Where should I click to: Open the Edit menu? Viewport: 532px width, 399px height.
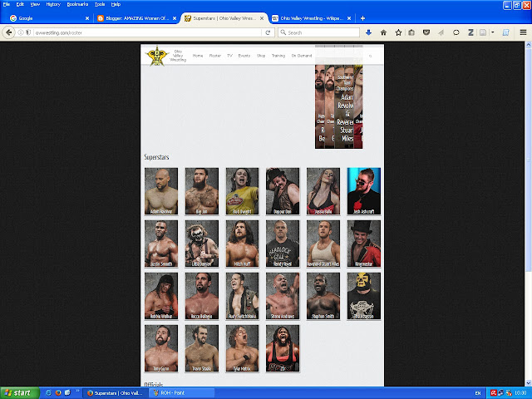pyautogui.click(x=20, y=4)
